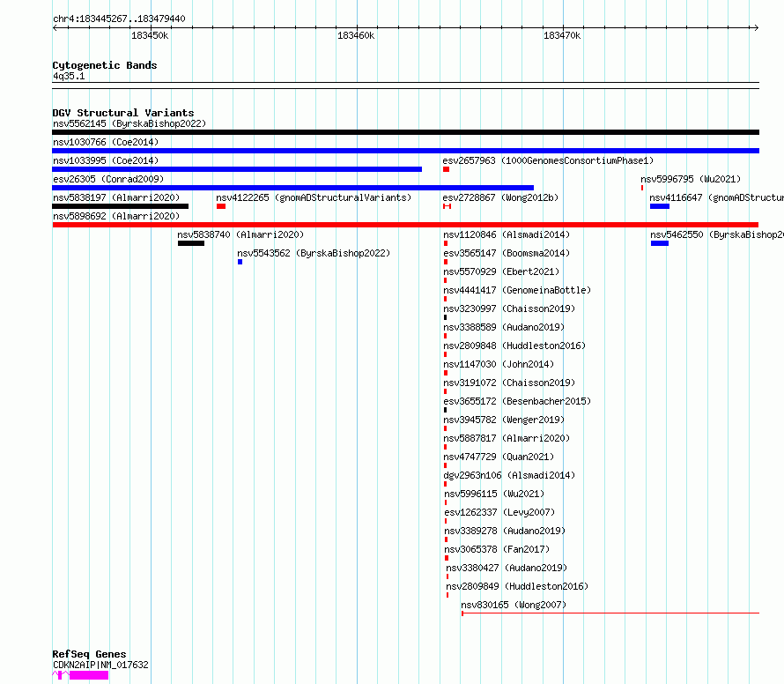Screen dimensions: 784x684
Task: Select nsv3380427 (Audano2019) label
Action: click(507, 568)
